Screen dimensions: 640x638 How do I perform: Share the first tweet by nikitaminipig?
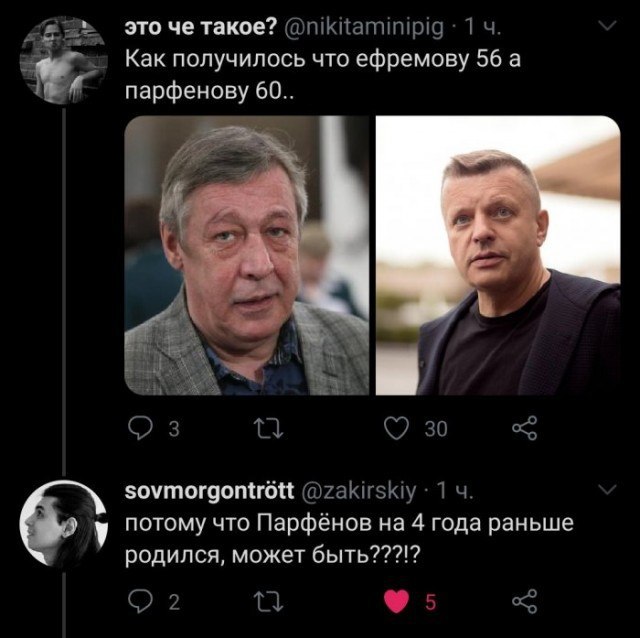tap(525, 428)
